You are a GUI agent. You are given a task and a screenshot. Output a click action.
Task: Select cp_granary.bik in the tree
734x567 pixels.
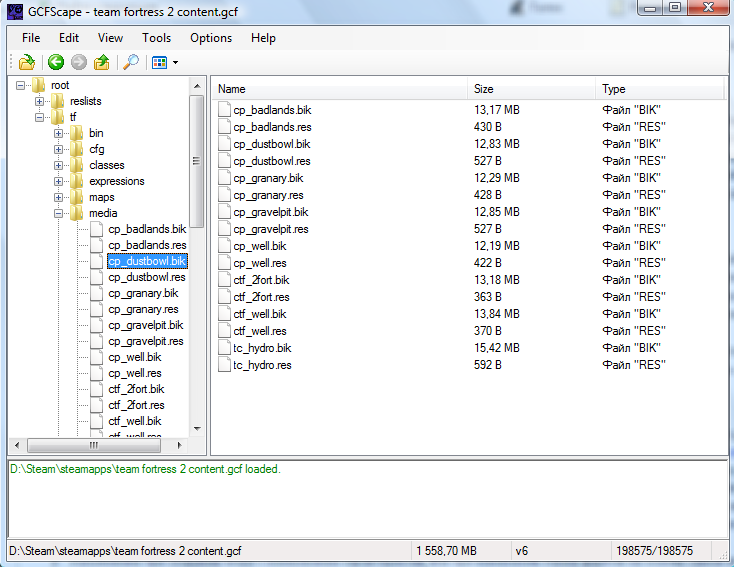tap(143, 293)
